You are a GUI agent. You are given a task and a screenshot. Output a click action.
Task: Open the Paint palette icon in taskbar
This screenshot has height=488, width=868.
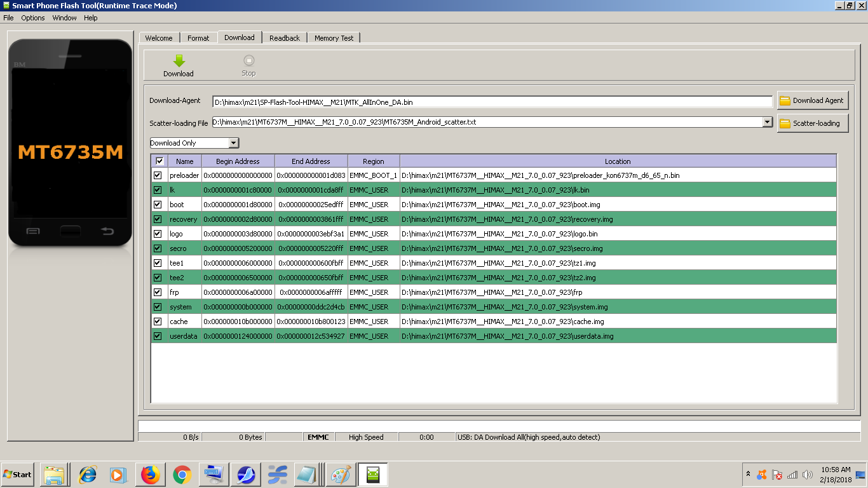(x=341, y=475)
